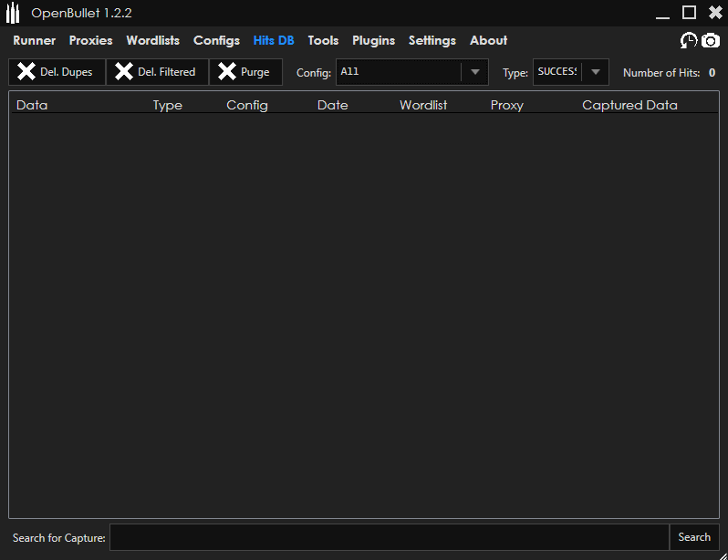
Task: Sort by the Wordlist column header
Action: tap(423, 105)
